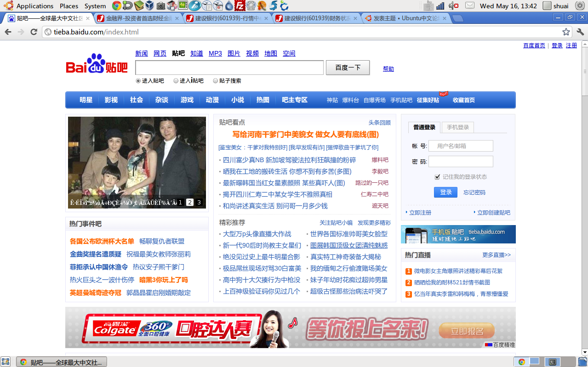Switch to the 手机登录 login tab
The image size is (588, 367).
[458, 127]
